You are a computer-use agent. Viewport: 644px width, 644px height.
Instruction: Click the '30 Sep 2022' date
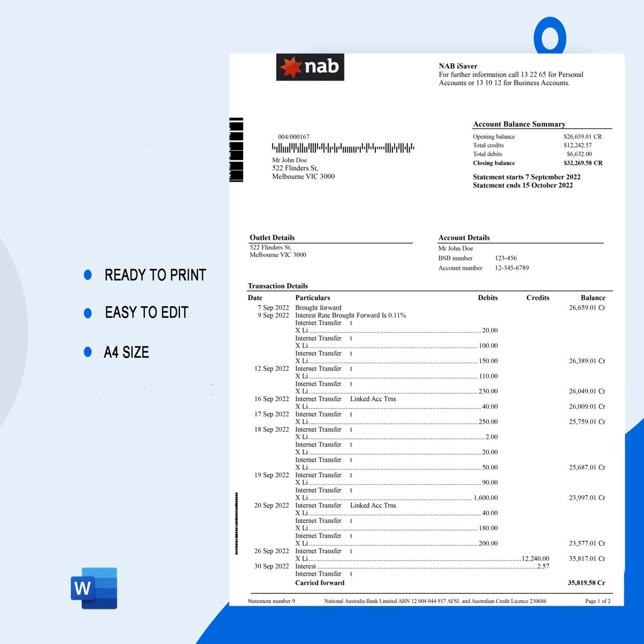coord(272,566)
